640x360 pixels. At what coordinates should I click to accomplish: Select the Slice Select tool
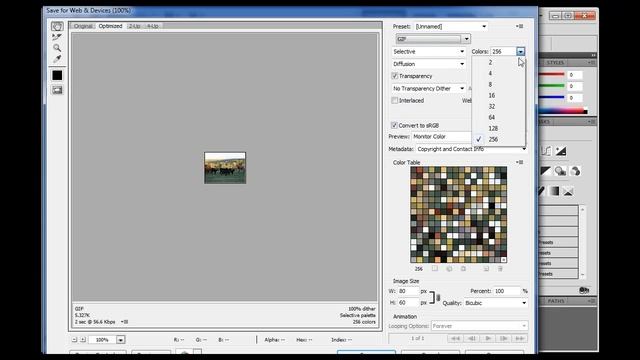click(57, 37)
